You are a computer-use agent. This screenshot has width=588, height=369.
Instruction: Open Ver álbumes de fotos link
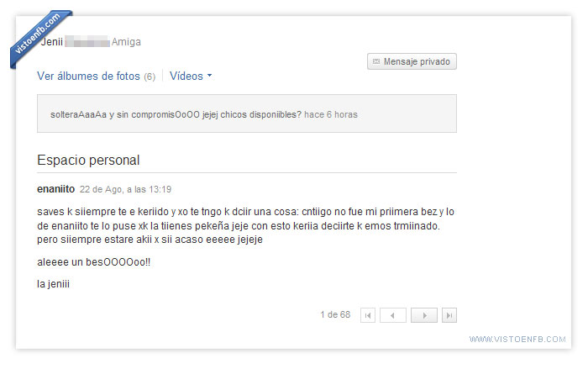pos(88,76)
